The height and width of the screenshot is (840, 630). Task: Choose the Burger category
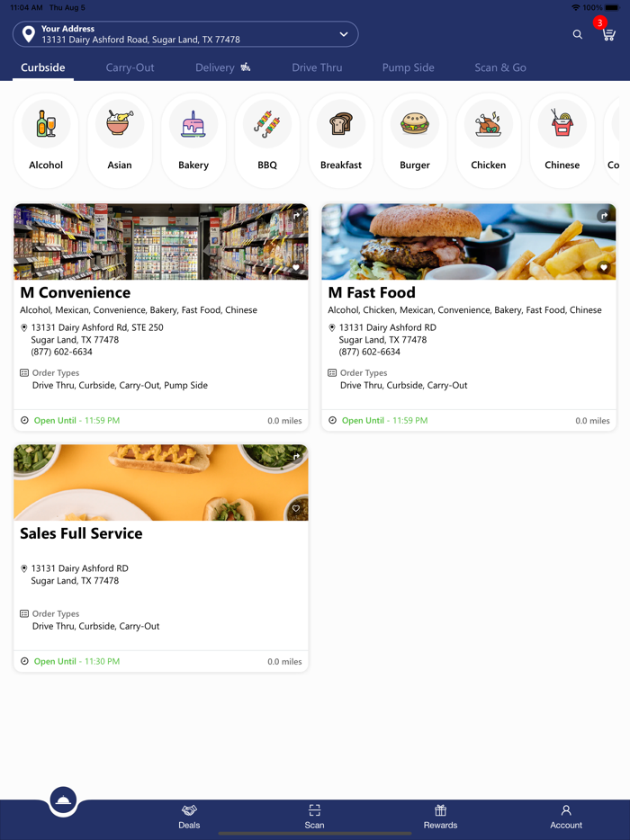[415, 123]
